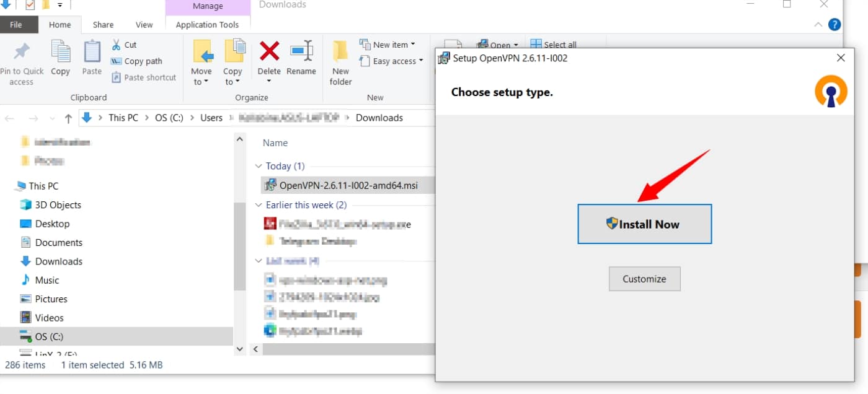Select 3D Objects in navigation pane
Viewport: 868px width, 394px height.
click(x=58, y=205)
